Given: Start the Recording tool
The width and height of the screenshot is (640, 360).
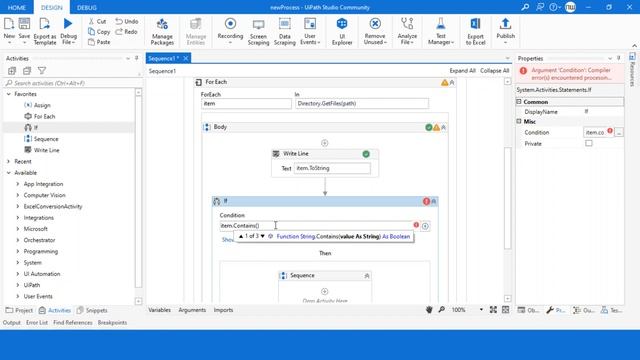Looking at the screenshot, I should pos(230,31).
